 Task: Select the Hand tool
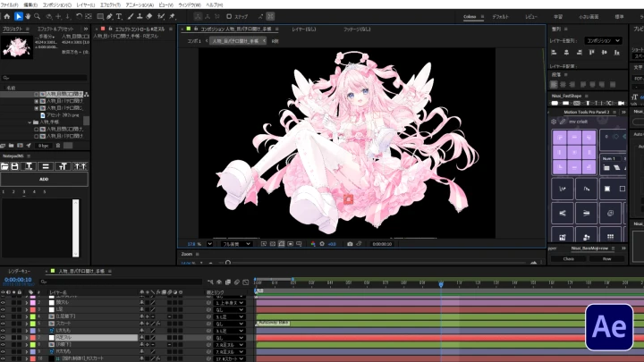28,16
